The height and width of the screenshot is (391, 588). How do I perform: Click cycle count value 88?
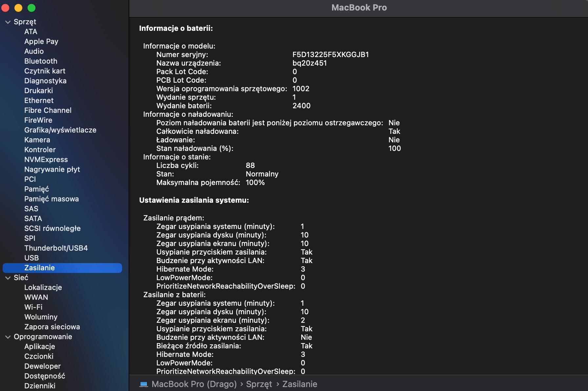point(250,165)
